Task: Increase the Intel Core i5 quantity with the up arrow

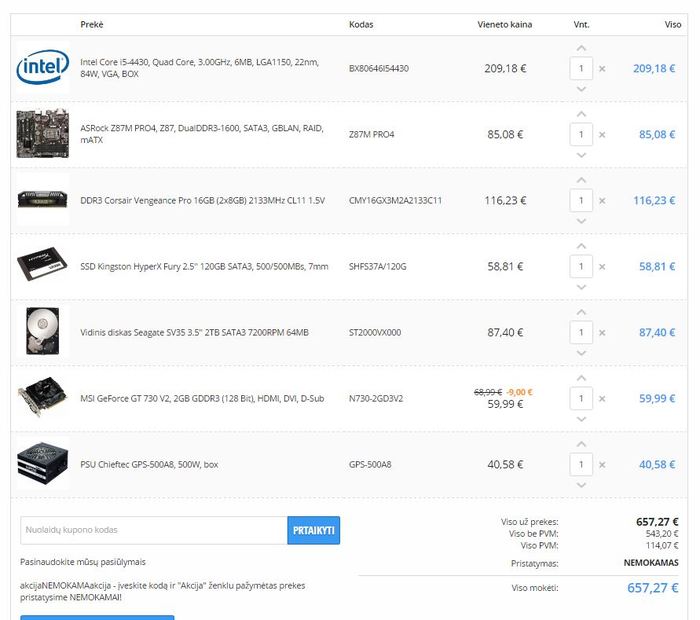Action: coord(581,48)
